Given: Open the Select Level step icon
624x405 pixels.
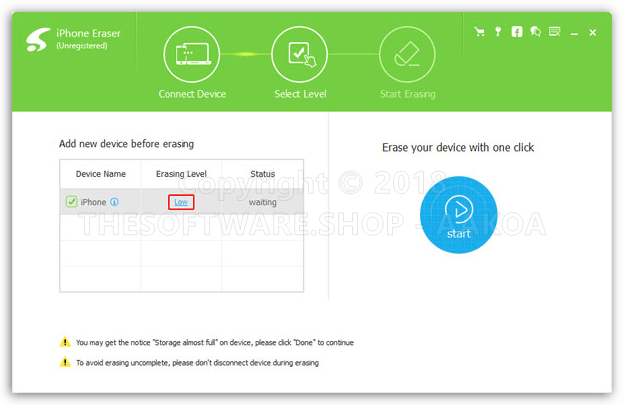Looking at the screenshot, I should (300, 55).
